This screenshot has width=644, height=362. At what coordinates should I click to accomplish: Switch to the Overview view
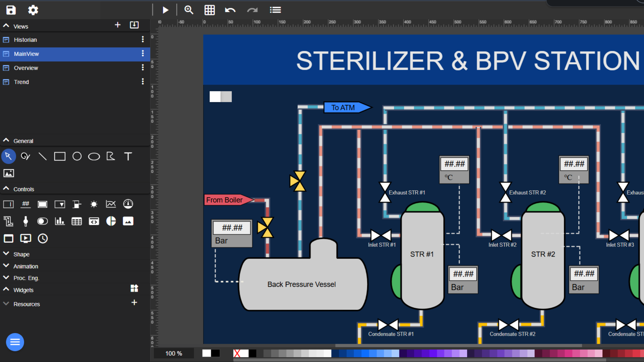pyautogui.click(x=26, y=68)
